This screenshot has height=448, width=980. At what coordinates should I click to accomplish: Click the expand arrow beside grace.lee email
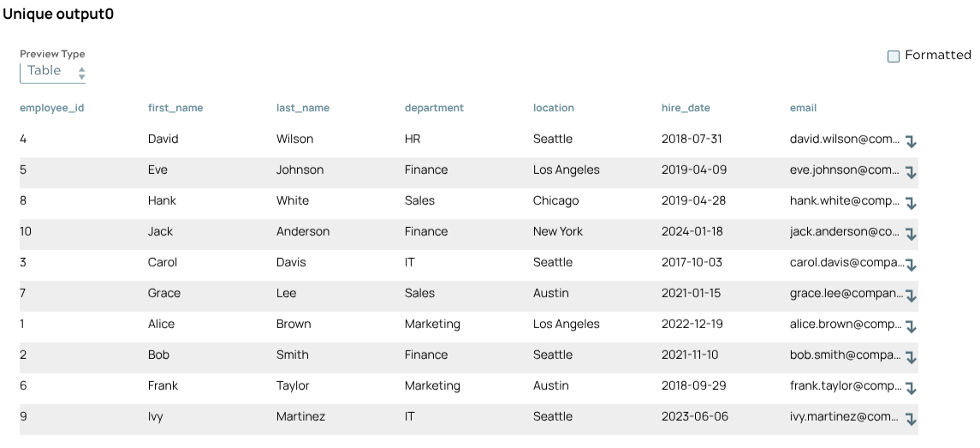pos(911,296)
